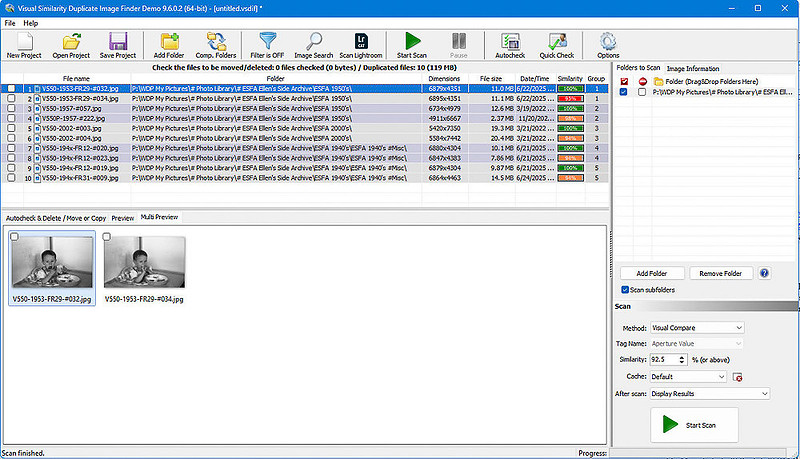The width and height of the screenshot is (800, 459).
Task: Sort by the Similarity column header
Action: [570, 79]
